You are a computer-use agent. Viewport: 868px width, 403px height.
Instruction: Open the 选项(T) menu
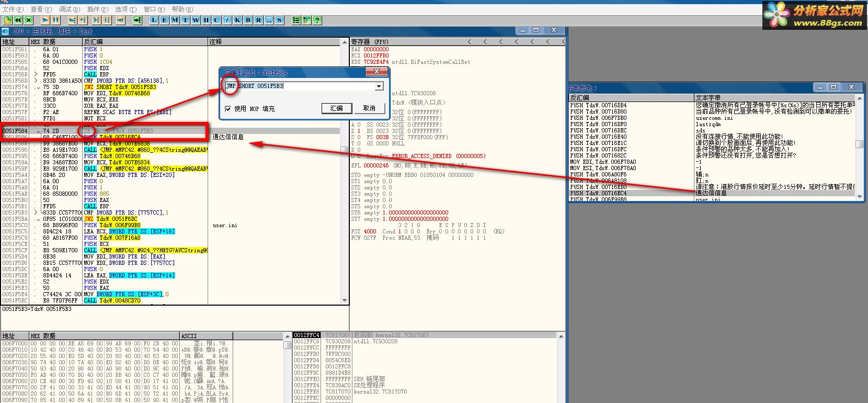click(125, 9)
